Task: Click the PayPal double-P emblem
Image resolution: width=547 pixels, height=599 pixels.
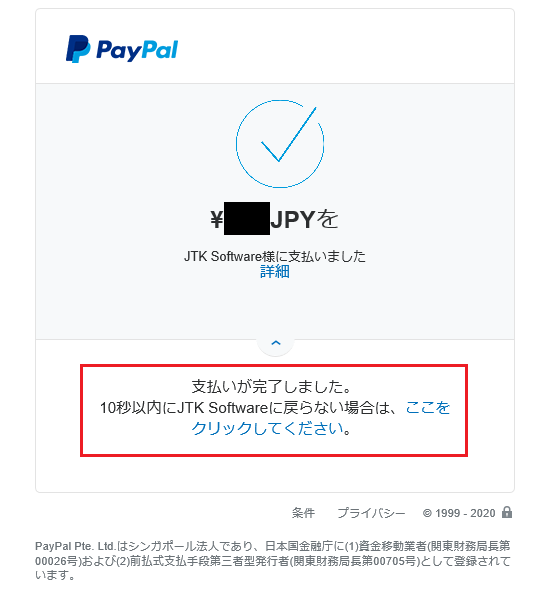Action: pos(78,49)
